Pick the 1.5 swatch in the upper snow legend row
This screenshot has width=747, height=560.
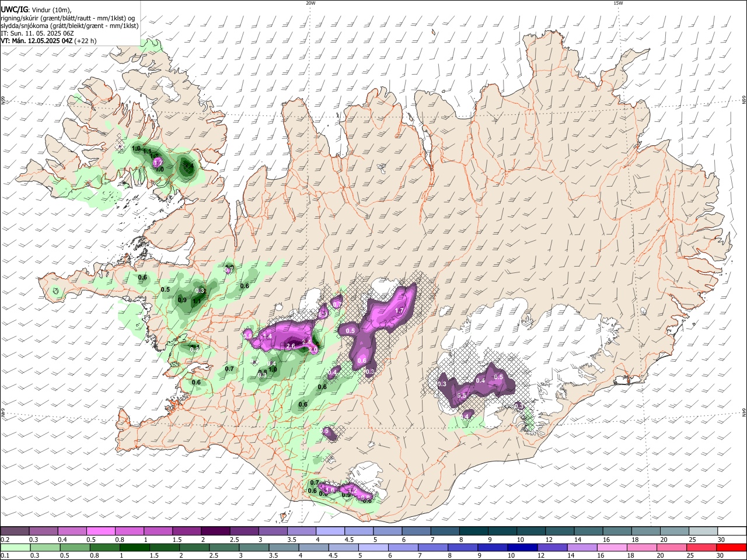coord(186,530)
